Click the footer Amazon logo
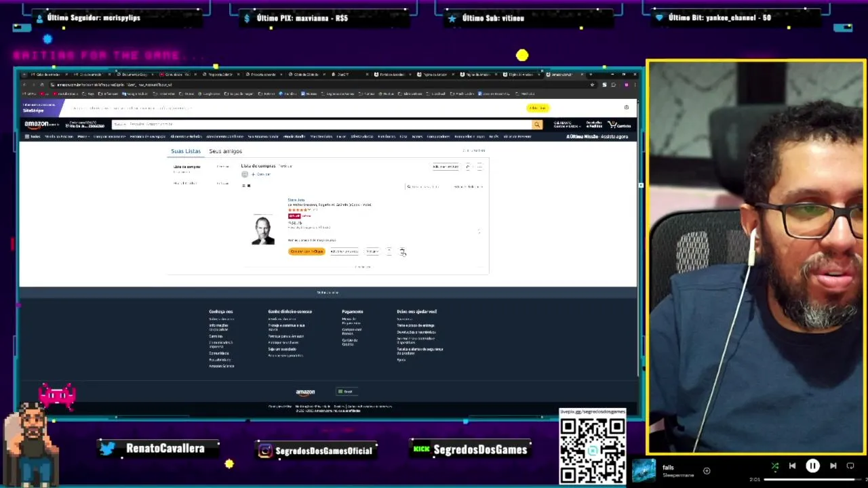Viewport: 868px width, 488px height. (305, 392)
